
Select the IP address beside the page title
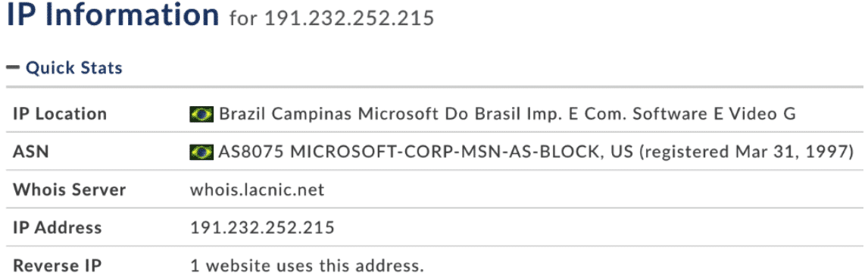tap(348, 19)
